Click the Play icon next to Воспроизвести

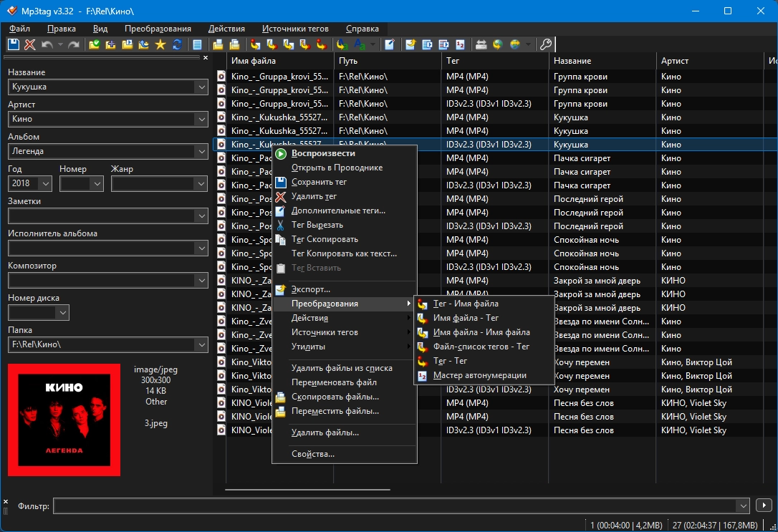coord(281,153)
